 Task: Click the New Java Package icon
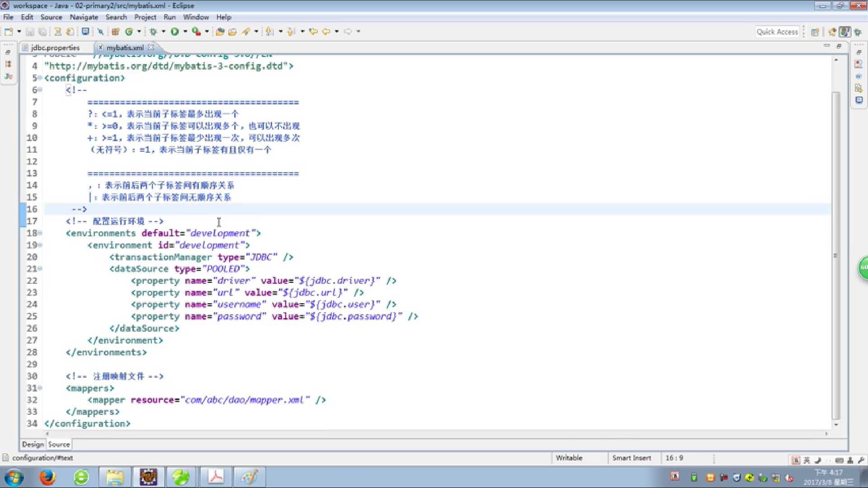coord(115,32)
